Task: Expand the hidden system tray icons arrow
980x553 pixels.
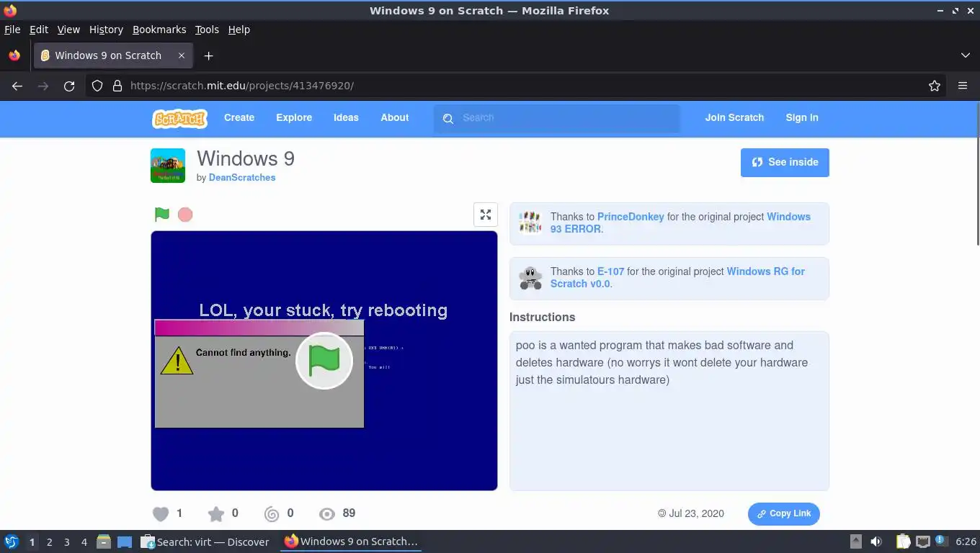Action: click(855, 541)
